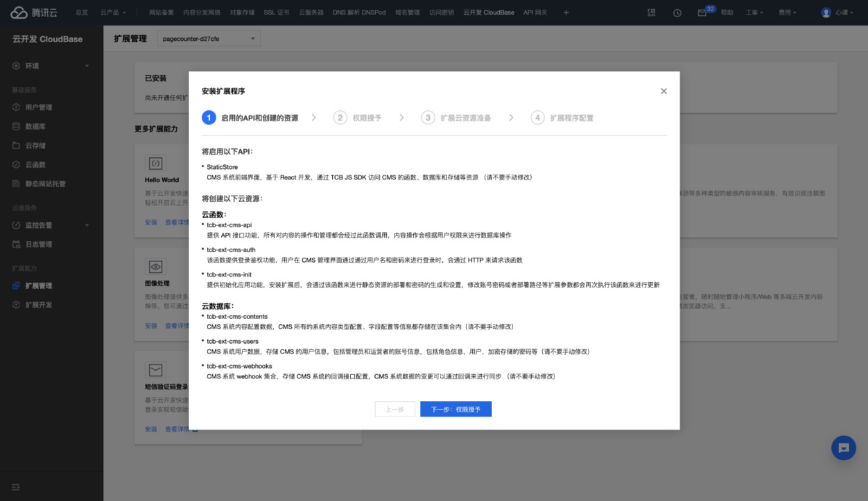Click the 静态网站托管 sidebar icon

click(16, 184)
